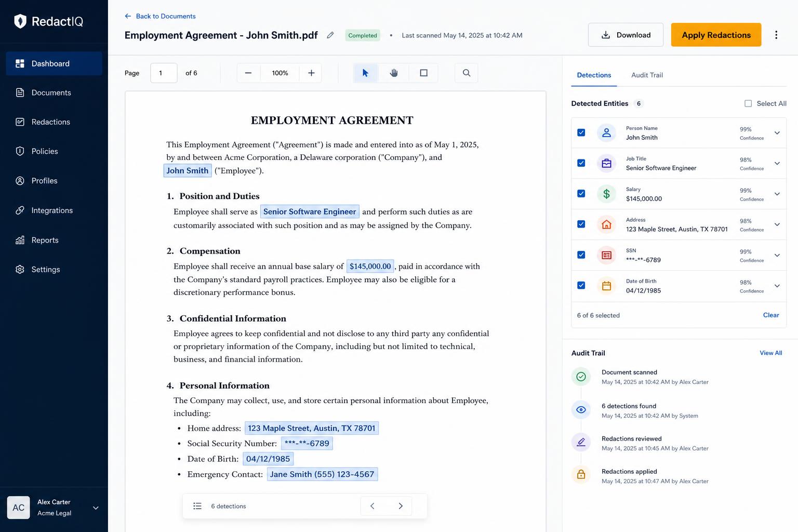
Task: Zoom in with the plus button
Action: coord(311,73)
